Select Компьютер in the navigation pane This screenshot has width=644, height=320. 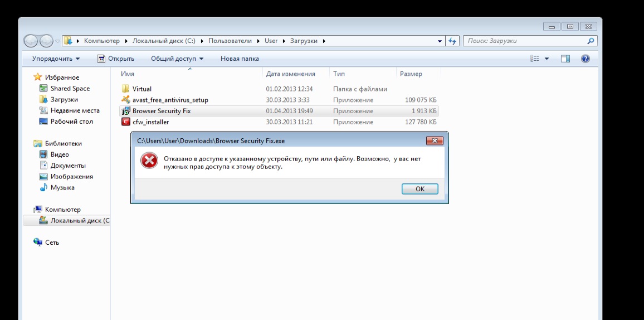pos(62,210)
